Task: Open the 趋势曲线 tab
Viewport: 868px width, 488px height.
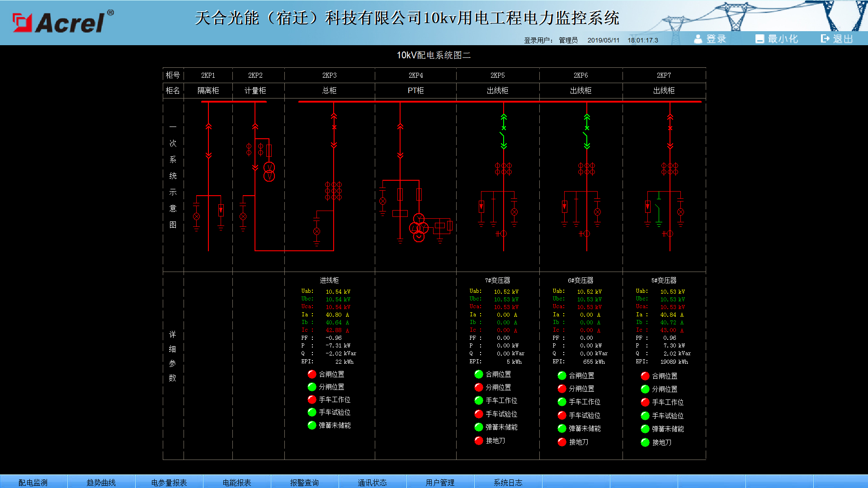Action: 101,482
